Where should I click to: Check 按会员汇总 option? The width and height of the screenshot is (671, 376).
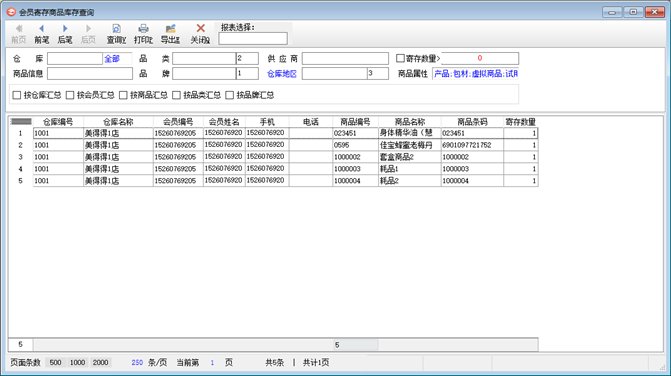(70, 95)
